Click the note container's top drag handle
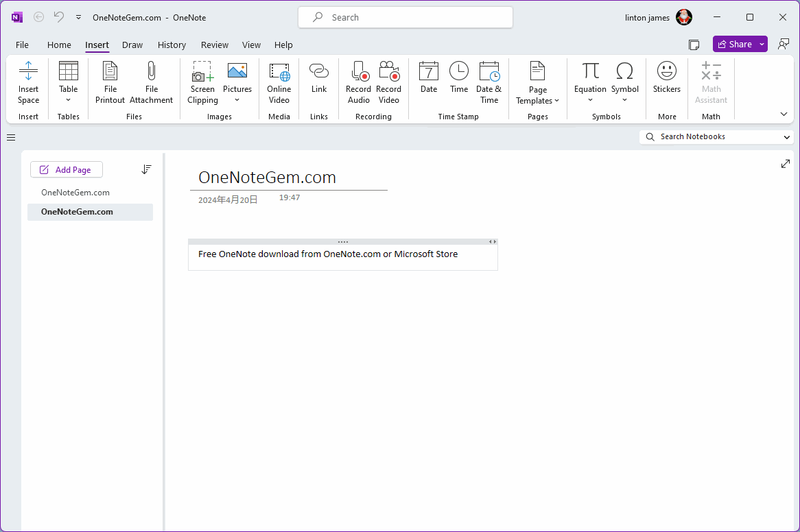 (343, 242)
